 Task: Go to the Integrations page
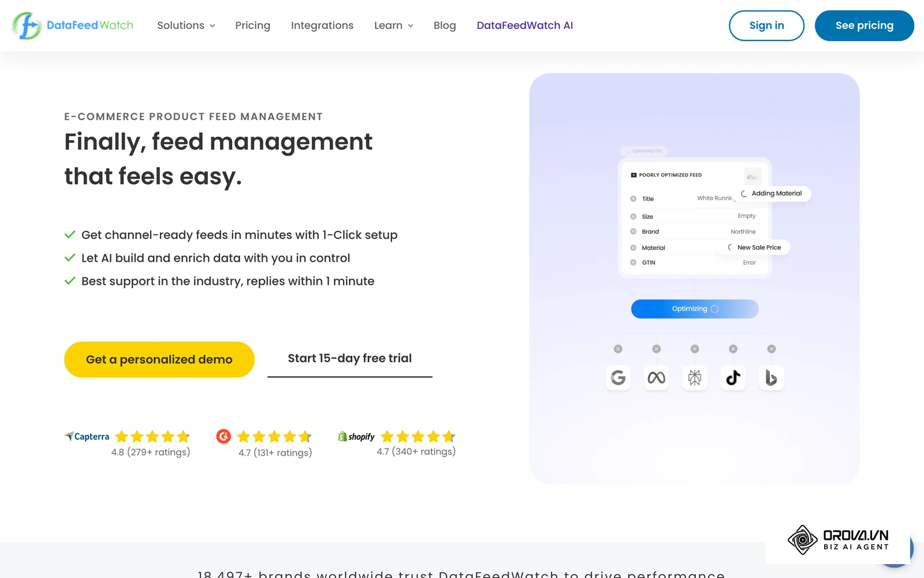point(322,25)
